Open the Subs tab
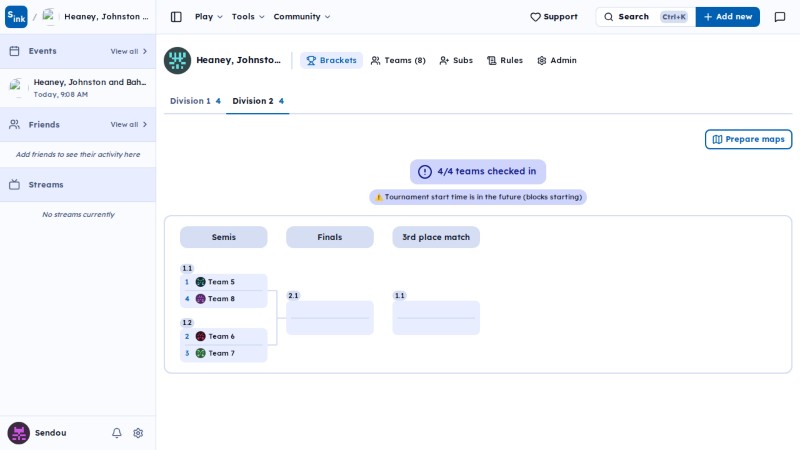This screenshot has height=450, width=800. coord(456,60)
